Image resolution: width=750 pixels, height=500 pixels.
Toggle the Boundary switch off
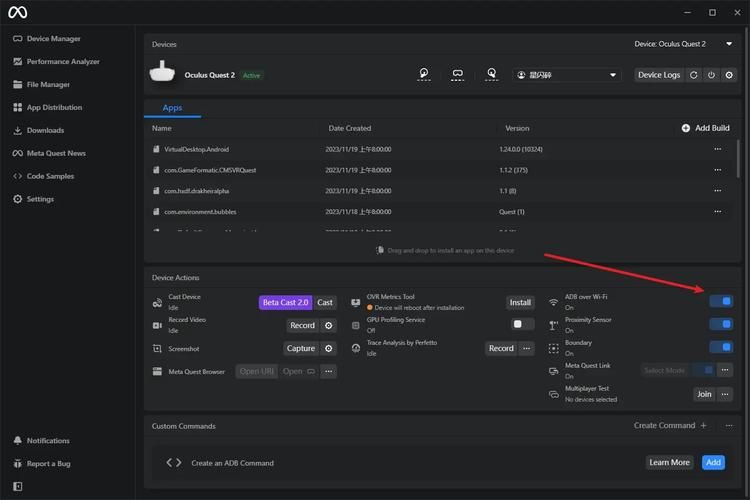click(x=720, y=347)
